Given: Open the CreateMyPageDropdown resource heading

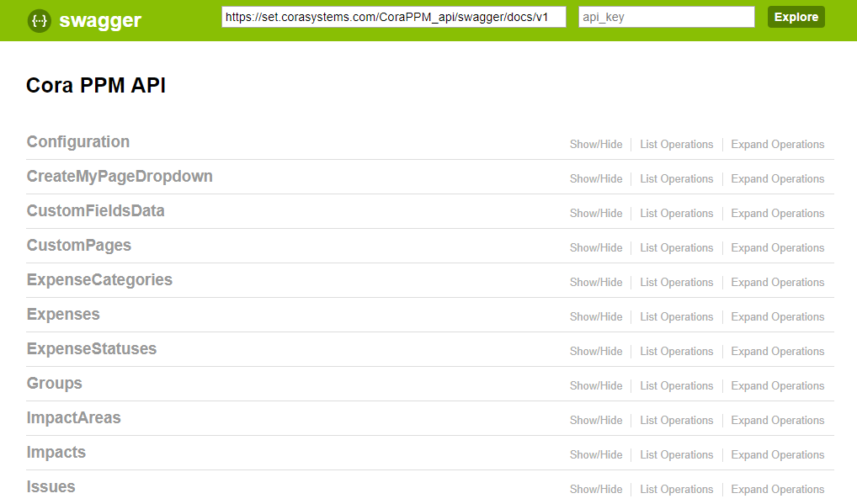Looking at the screenshot, I should pos(120,177).
